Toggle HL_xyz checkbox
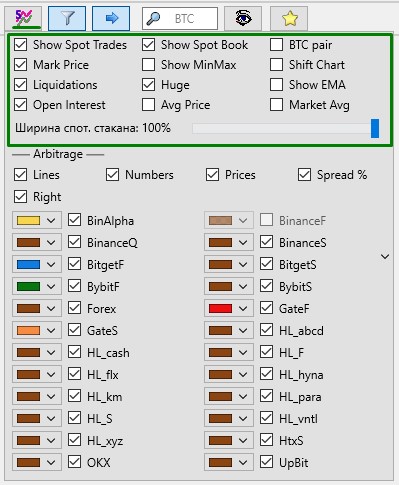 coord(74,440)
